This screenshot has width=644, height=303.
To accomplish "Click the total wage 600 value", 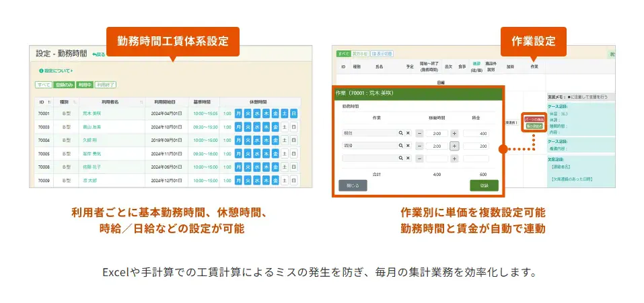I will [483, 174].
